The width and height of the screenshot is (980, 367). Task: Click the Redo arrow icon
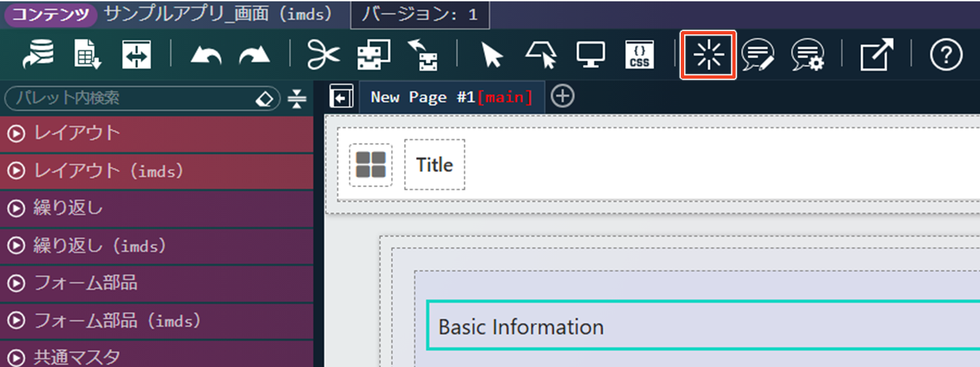[x=254, y=56]
